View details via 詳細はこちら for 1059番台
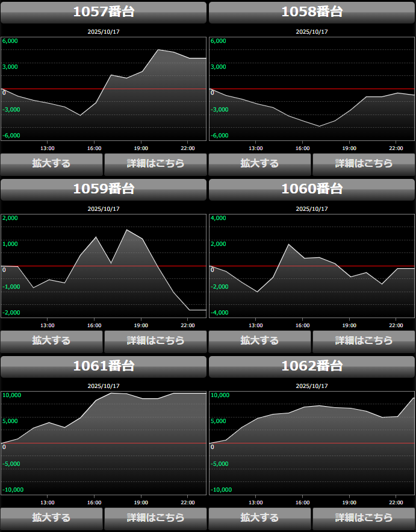 click(x=155, y=340)
